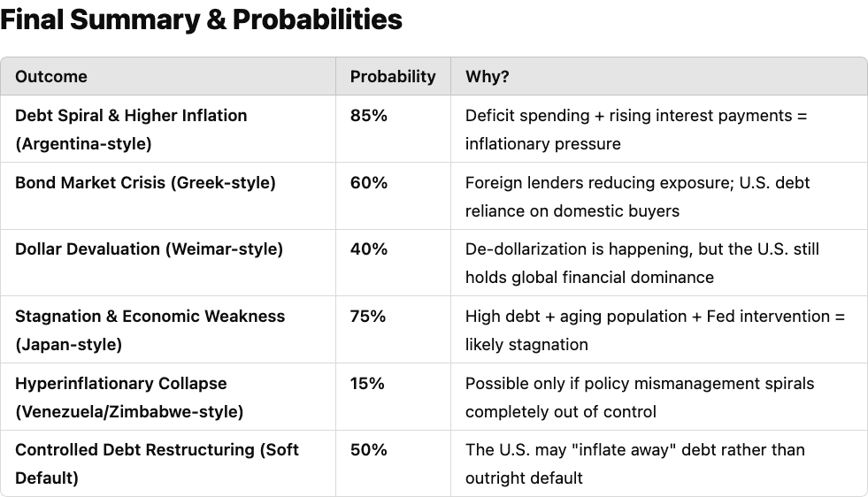The image size is (868, 497).
Task: Click the deficit spending explanation text
Action: [x=636, y=129]
